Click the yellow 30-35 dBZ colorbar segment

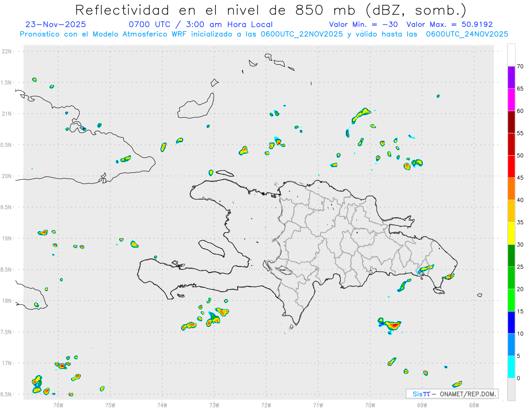point(511,233)
